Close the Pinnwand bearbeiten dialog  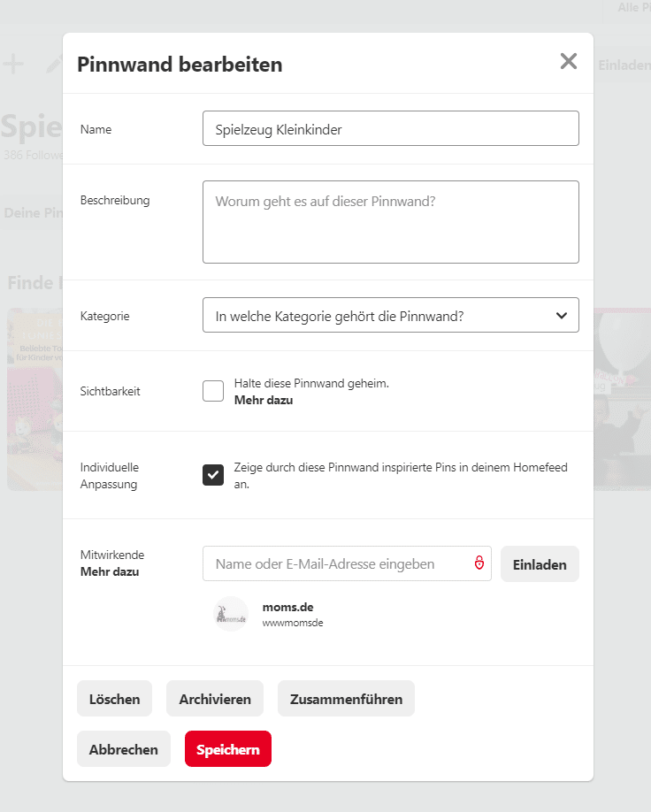568,61
